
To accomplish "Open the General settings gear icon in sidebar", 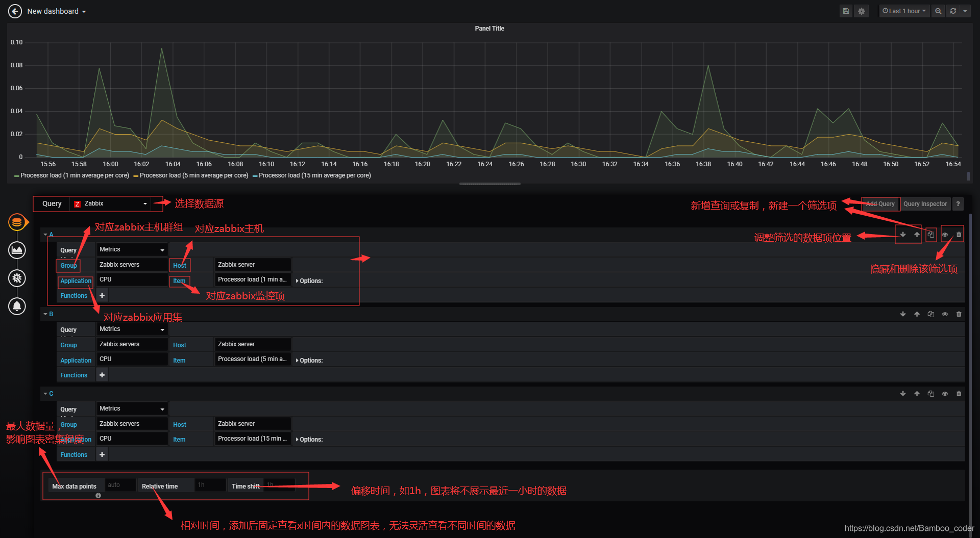I will point(17,278).
